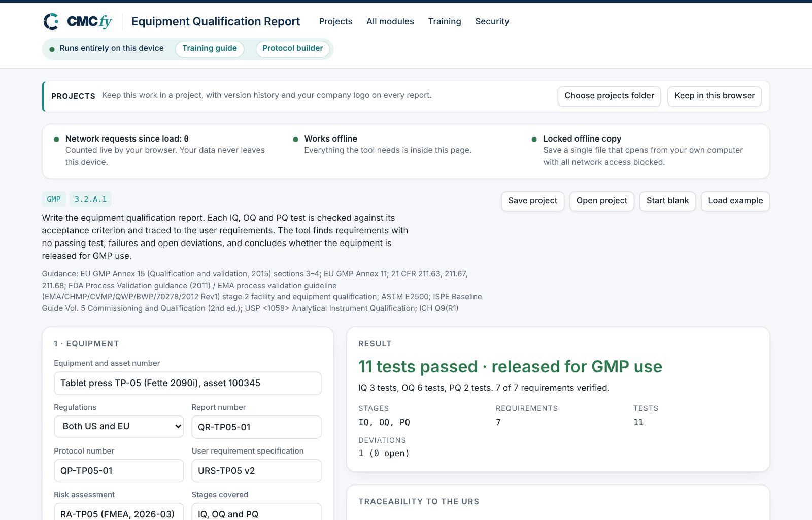Click the Open project button
The height and width of the screenshot is (520, 812).
pos(602,201)
